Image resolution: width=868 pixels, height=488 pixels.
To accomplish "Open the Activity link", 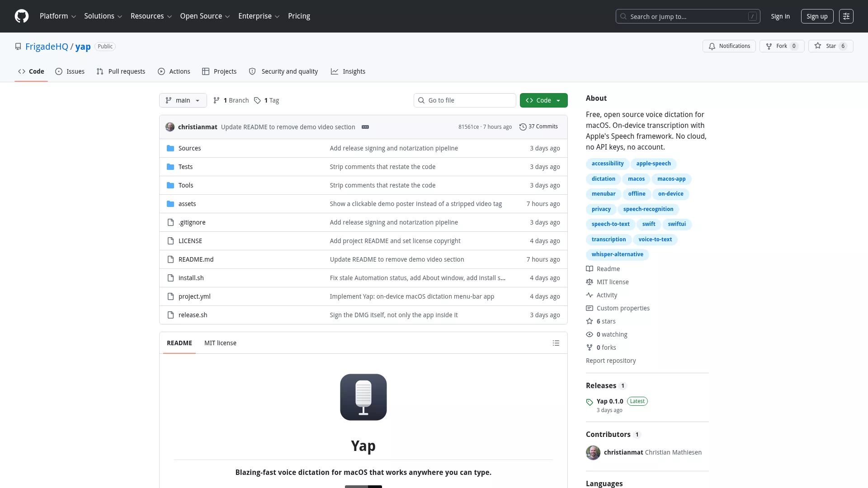I will pyautogui.click(x=602, y=295).
